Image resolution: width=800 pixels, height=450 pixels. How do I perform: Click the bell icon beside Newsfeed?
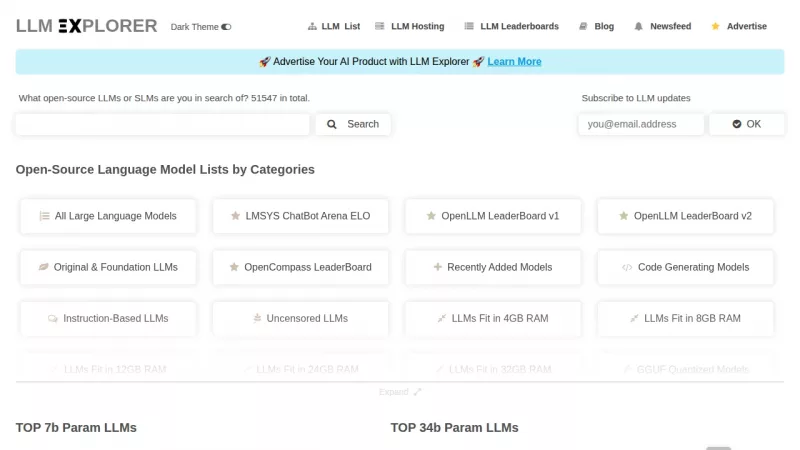point(638,26)
